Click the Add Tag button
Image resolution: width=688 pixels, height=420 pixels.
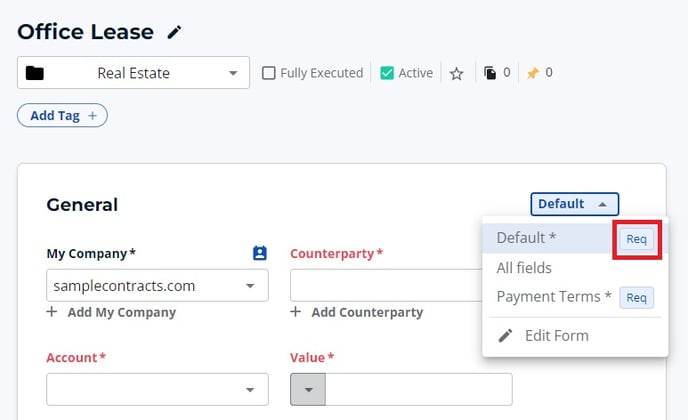(x=62, y=116)
